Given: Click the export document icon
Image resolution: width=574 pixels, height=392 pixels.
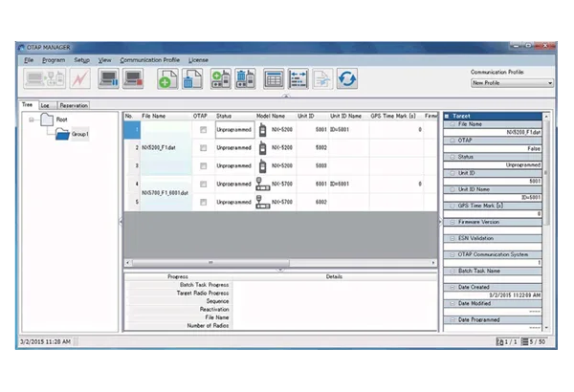Looking at the screenshot, I should 322,78.
